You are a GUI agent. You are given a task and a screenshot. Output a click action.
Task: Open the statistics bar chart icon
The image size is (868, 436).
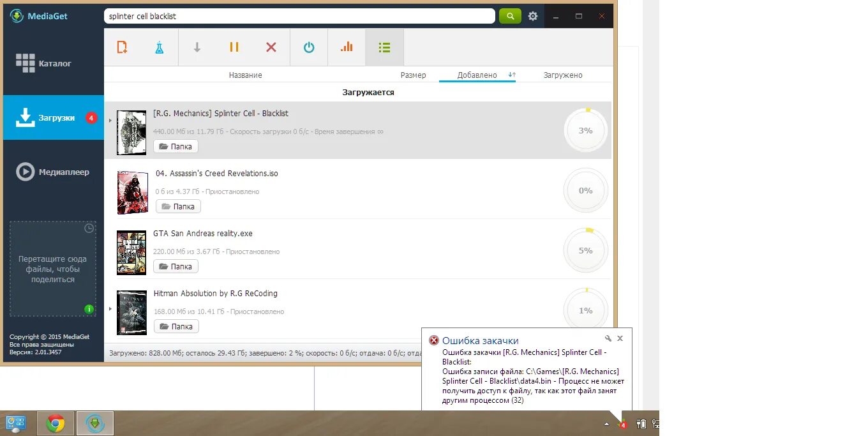347,47
